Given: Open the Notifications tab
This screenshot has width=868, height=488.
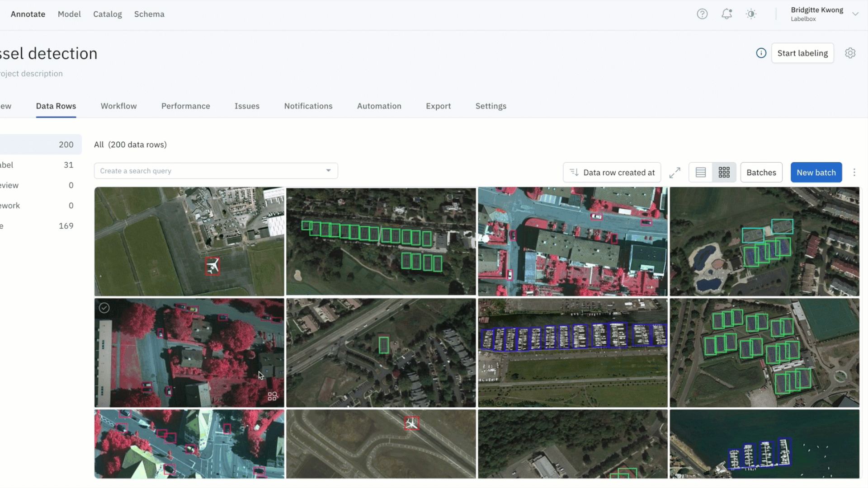Looking at the screenshot, I should point(308,106).
